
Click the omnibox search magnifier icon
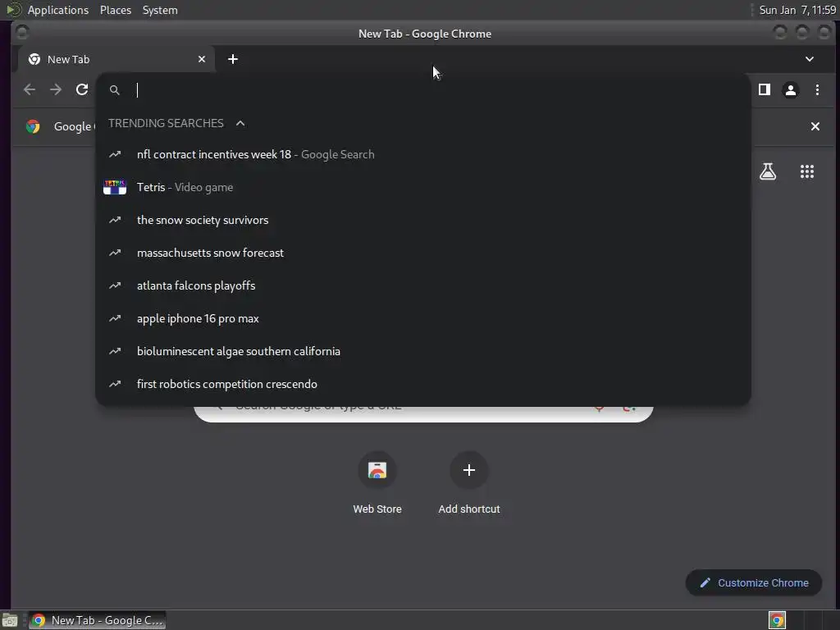[115, 90]
